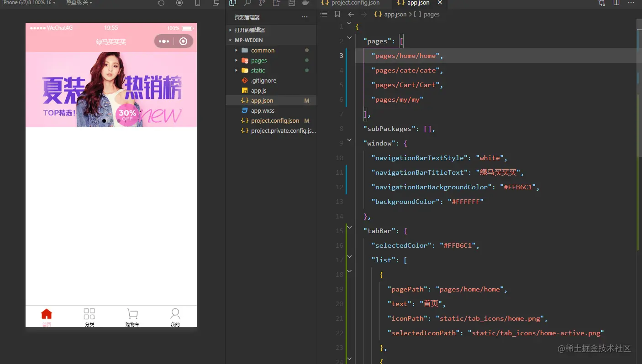Click the "subPackages" key on line 8

[x=389, y=129]
